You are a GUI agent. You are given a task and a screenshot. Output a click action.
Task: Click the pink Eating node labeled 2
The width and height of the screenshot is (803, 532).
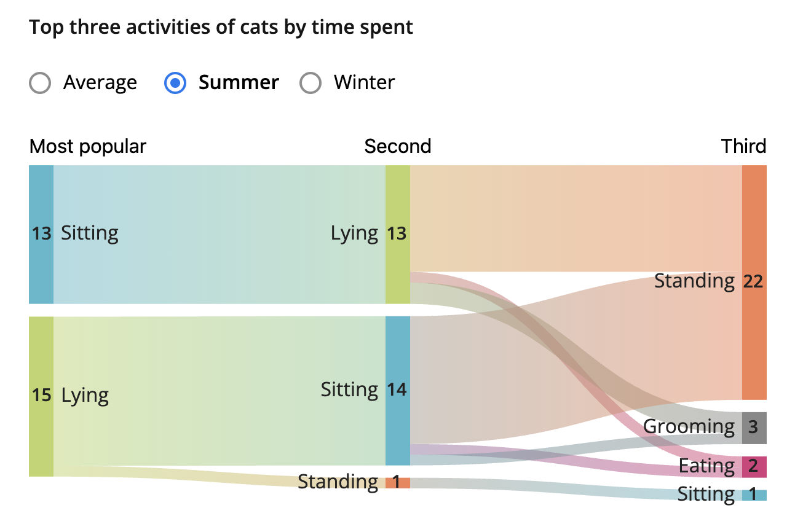[754, 467]
